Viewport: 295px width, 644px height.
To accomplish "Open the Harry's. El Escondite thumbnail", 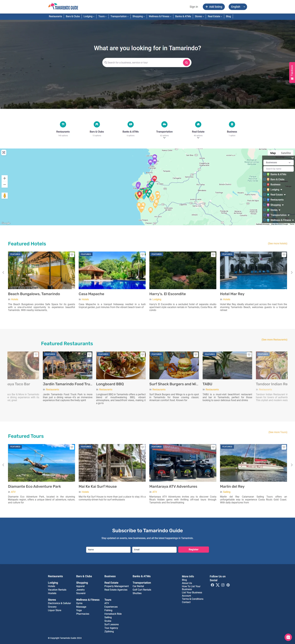I will [183, 270].
